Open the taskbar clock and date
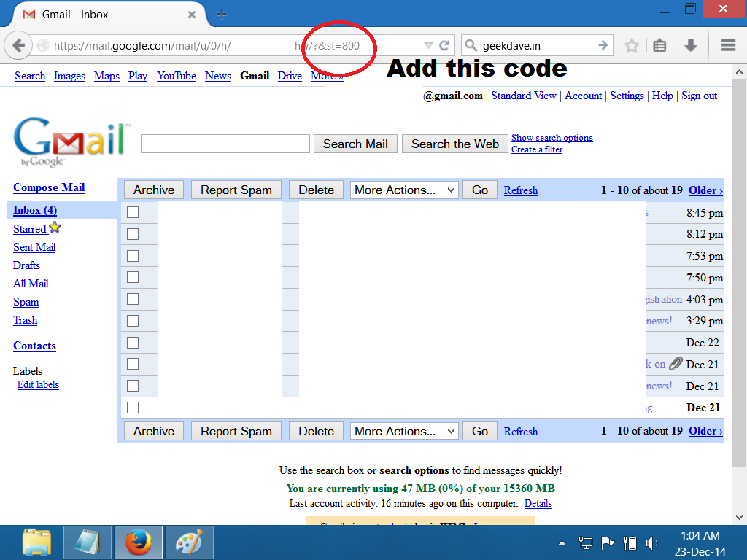 click(700, 543)
